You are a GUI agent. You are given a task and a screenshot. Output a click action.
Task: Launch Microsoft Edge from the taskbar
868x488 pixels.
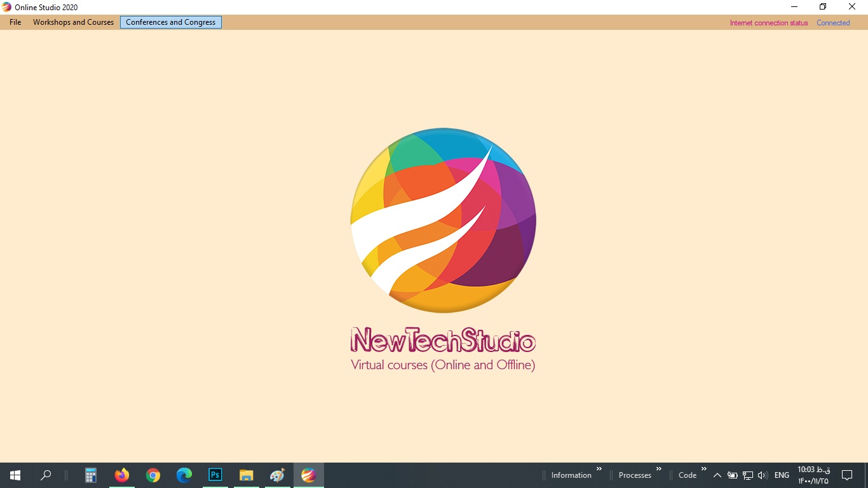(x=184, y=475)
